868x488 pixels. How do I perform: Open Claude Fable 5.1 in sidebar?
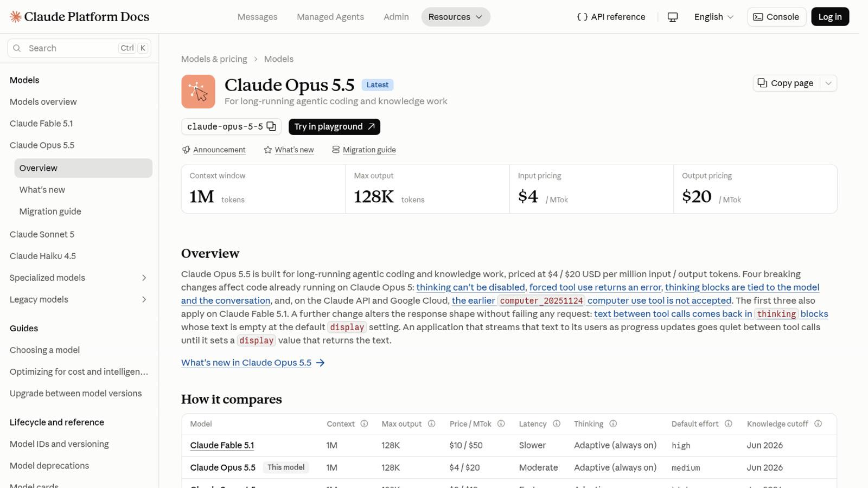coord(41,124)
